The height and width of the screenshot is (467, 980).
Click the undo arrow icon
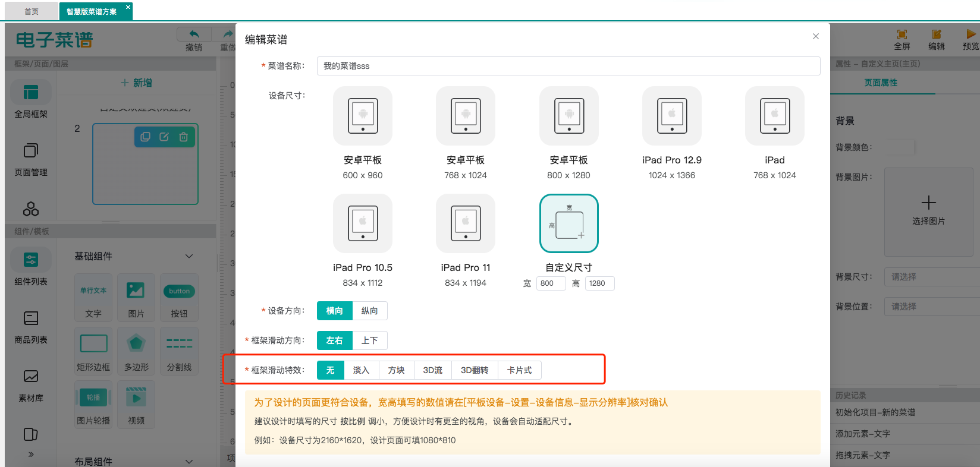tap(194, 34)
